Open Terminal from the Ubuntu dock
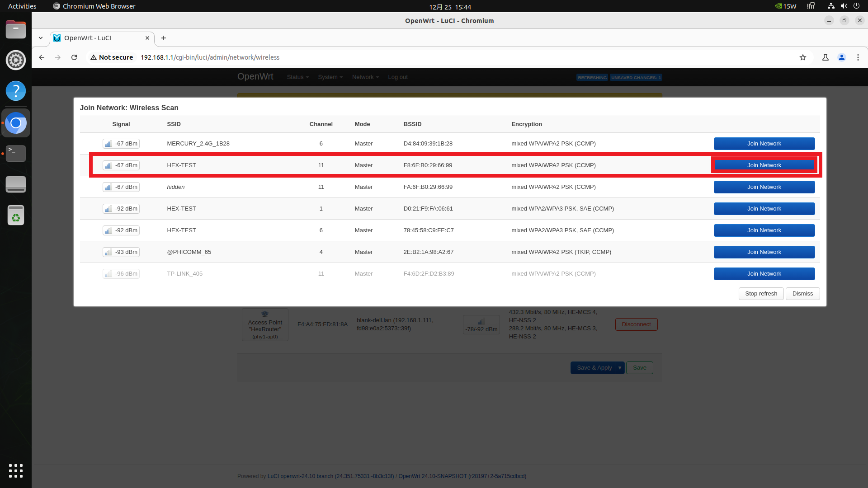 tap(16, 154)
